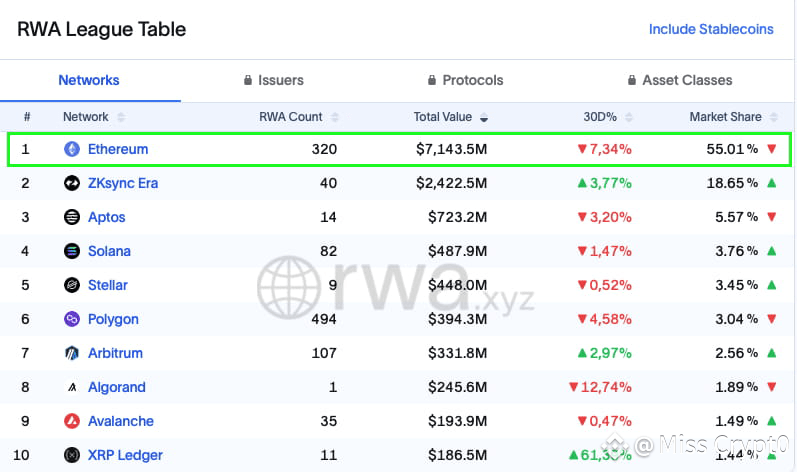Image resolution: width=797 pixels, height=472 pixels.
Task: Open the XRP Ledger network link
Action: point(125,455)
